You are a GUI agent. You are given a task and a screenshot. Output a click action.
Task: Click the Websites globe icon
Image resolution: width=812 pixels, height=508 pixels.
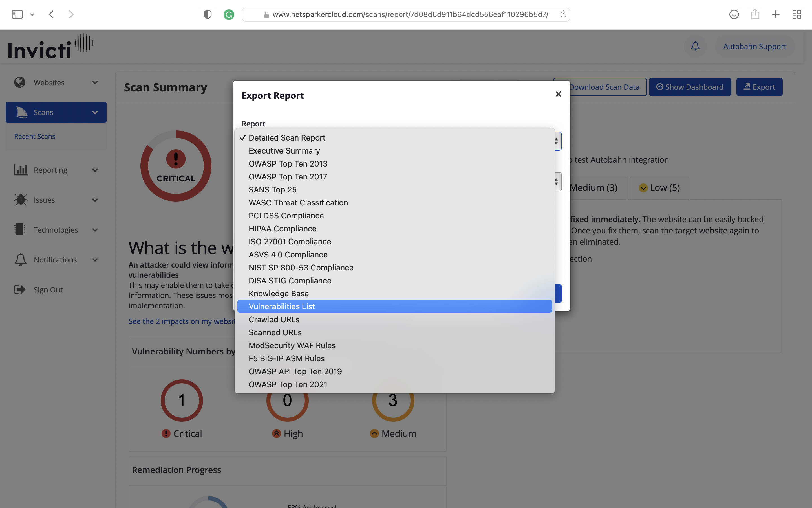[x=20, y=82]
